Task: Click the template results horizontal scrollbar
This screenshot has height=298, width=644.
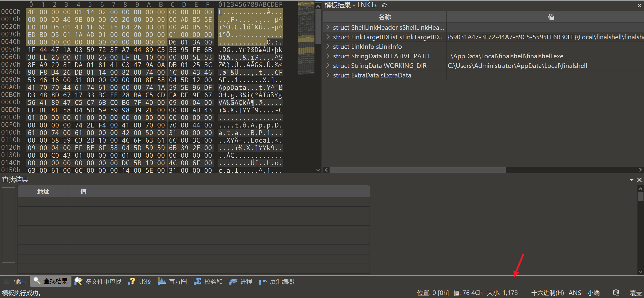Action: click(x=417, y=170)
